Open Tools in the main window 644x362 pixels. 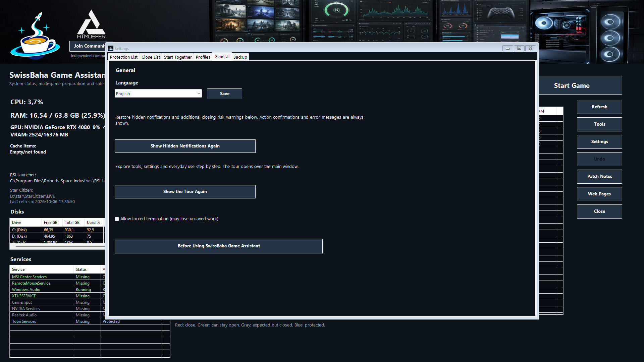pos(599,124)
